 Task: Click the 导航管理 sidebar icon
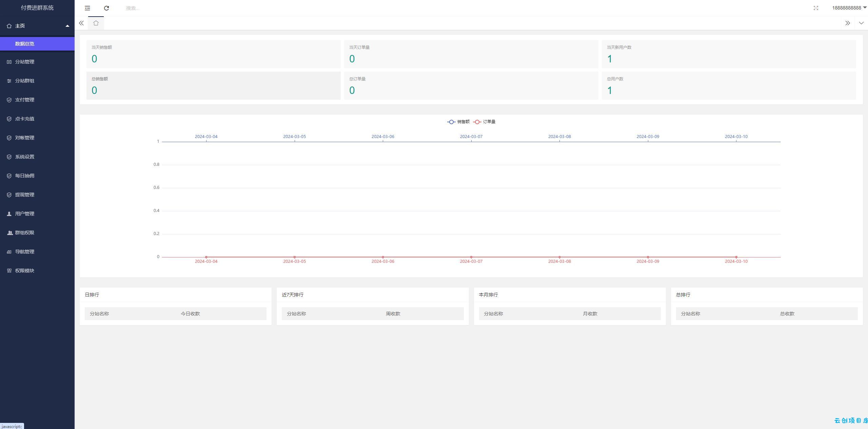[x=9, y=252]
